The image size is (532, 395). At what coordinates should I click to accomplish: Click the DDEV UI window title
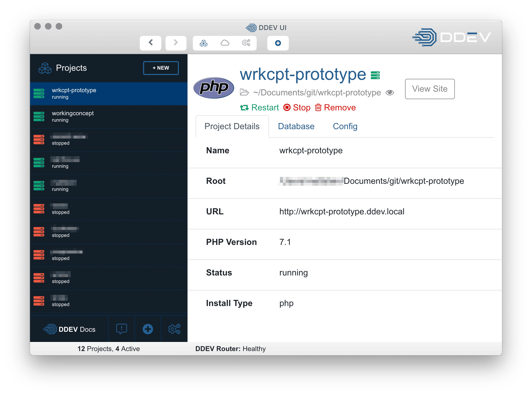click(x=272, y=28)
